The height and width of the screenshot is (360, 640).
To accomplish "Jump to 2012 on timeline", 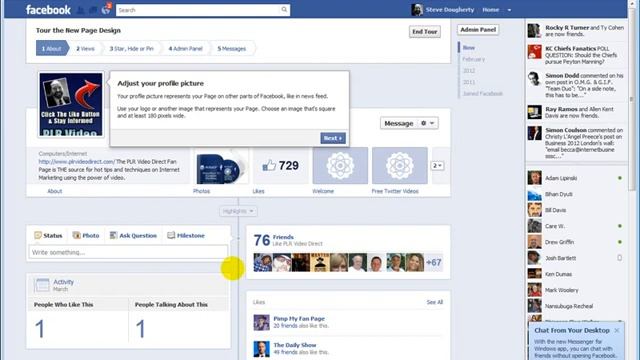I will click(x=469, y=71).
